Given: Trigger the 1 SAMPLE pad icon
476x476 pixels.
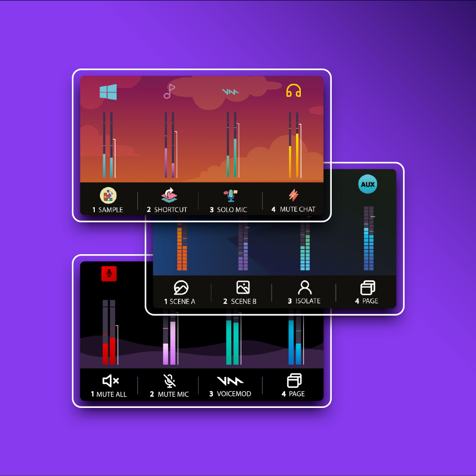Looking at the screenshot, I should 108,195.
